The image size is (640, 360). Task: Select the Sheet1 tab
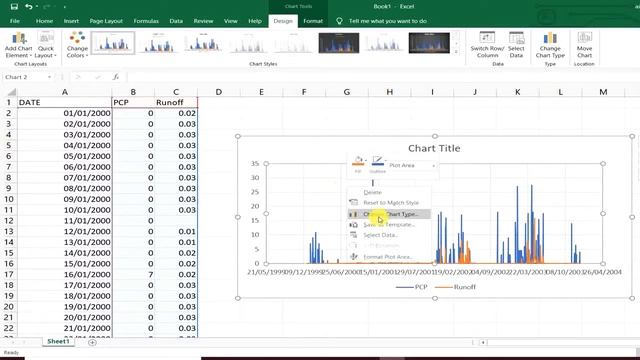[58, 342]
